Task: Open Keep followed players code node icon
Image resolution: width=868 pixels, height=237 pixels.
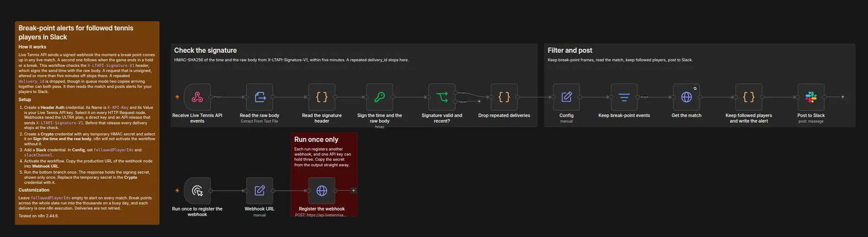Action: coord(749,97)
